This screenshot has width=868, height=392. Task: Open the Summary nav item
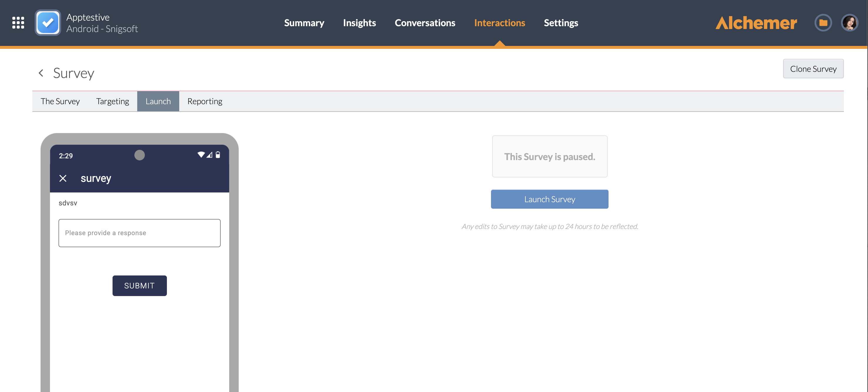(304, 23)
